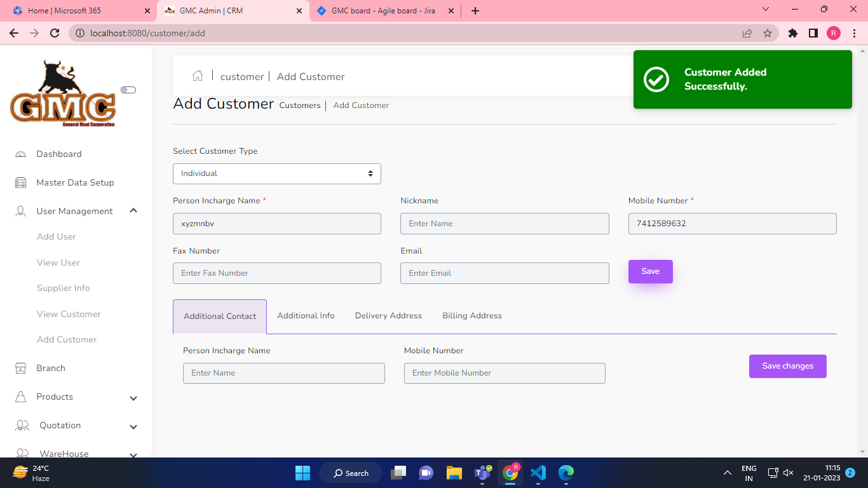The width and height of the screenshot is (868, 488).
Task: Click the Save changes button
Action: point(787,366)
